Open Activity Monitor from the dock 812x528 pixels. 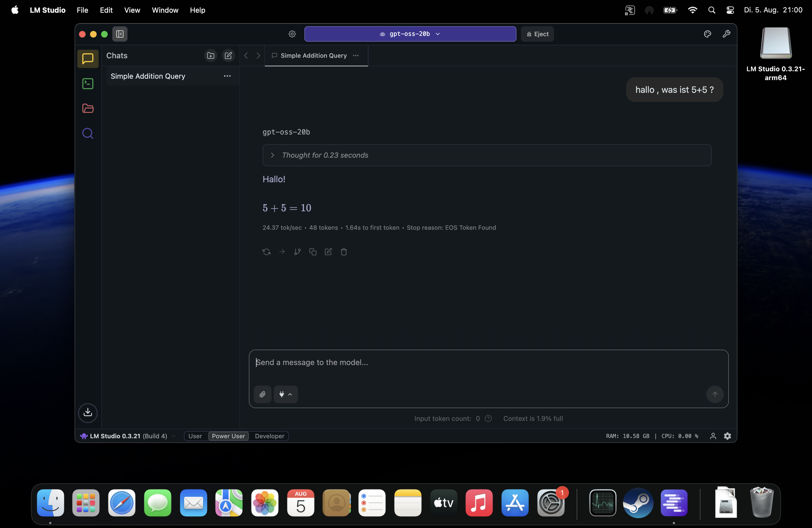603,503
